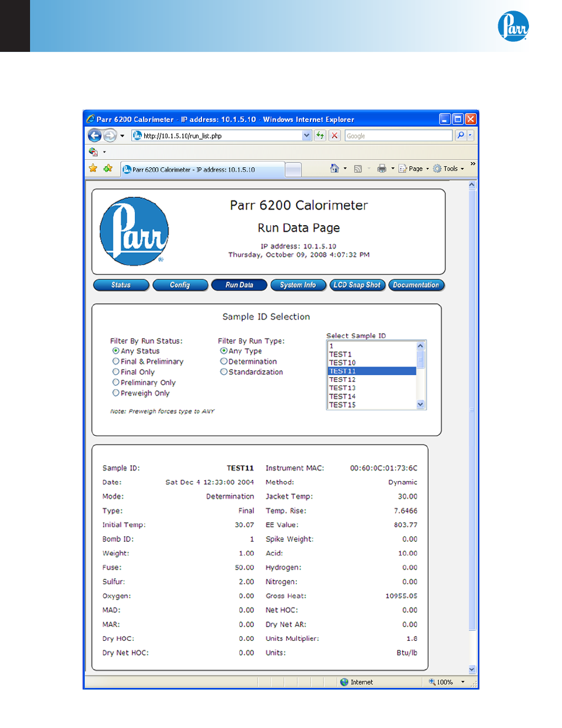Image resolution: width=562 pixels, height=728 pixels.
Task: Click the toolbar icon below the Back button
Action: 93,152
